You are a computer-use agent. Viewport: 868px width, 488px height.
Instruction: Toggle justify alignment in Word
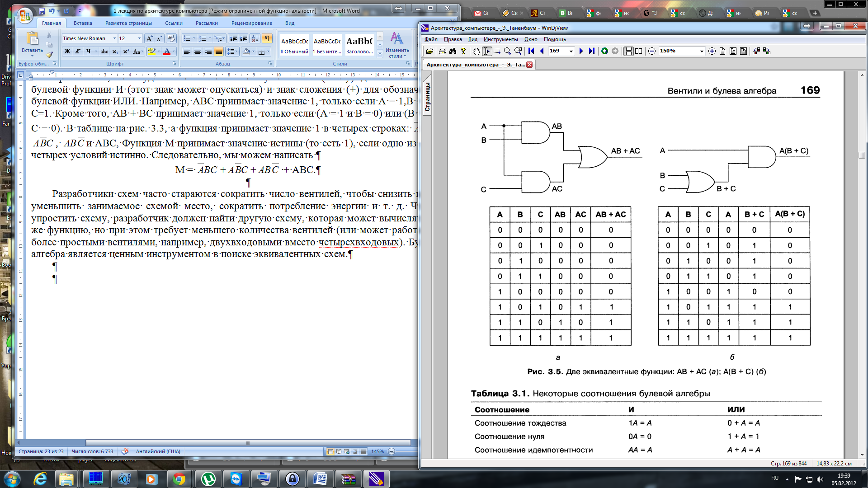[x=219, y=52]
